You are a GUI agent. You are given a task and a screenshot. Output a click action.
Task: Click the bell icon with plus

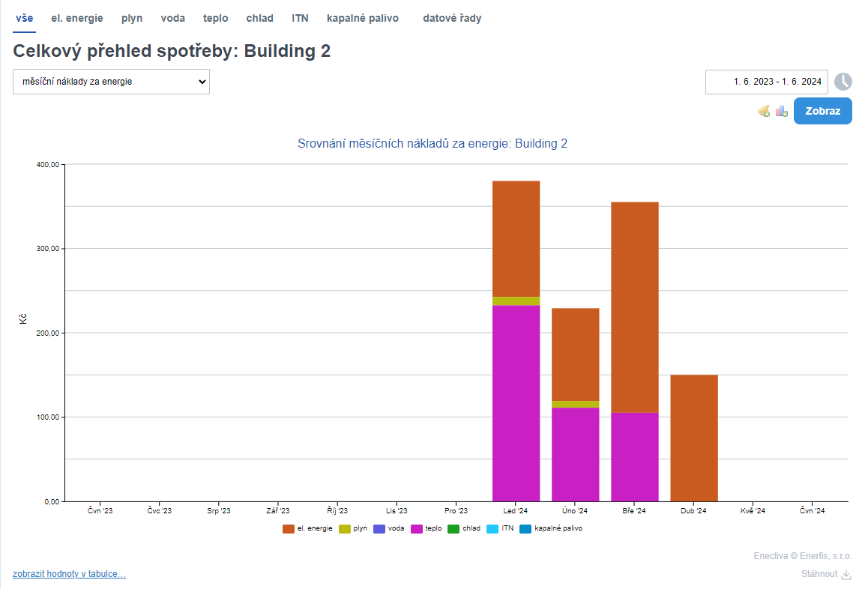(x=764, y=111)
